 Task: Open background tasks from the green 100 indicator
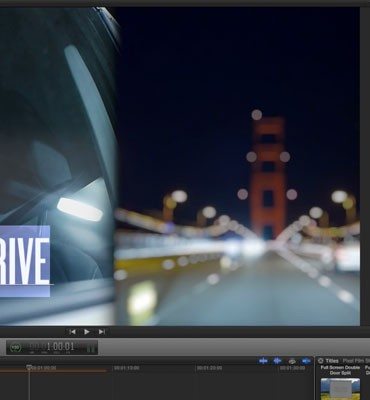coord(15,347)
